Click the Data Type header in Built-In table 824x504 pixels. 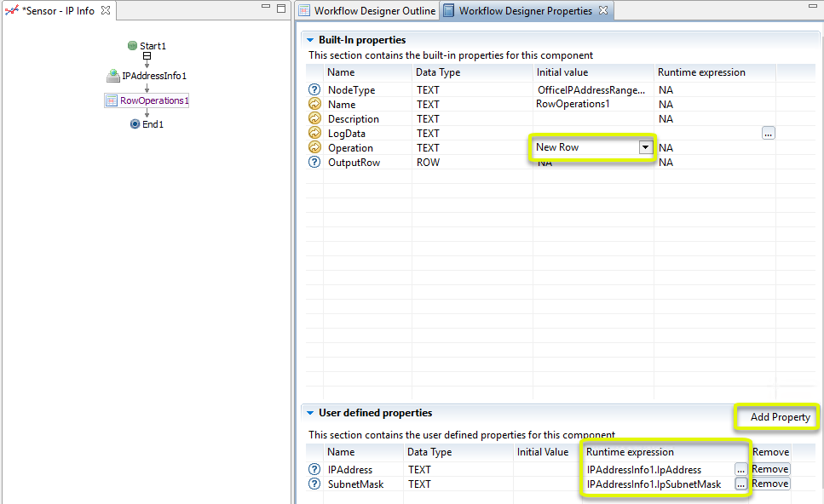tap(438, 72)
